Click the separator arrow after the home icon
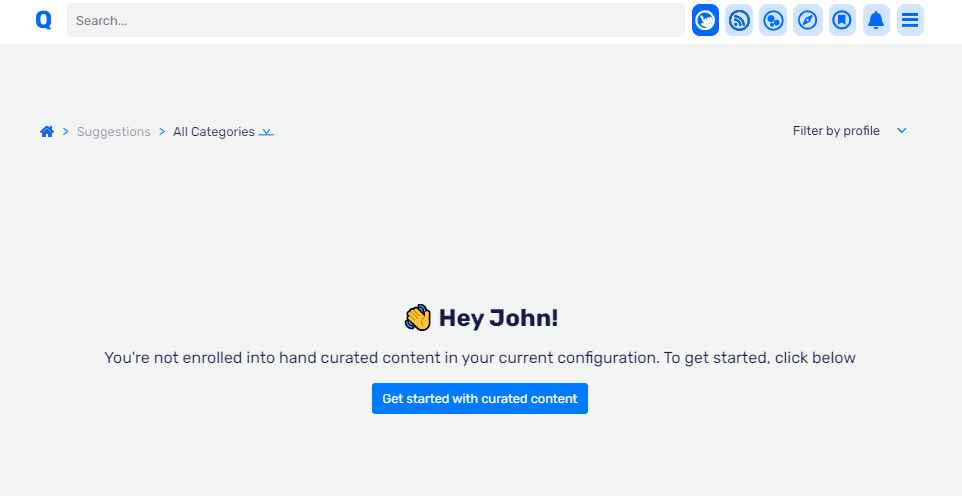Screen dimensions: 962x496 click(66, 132)
